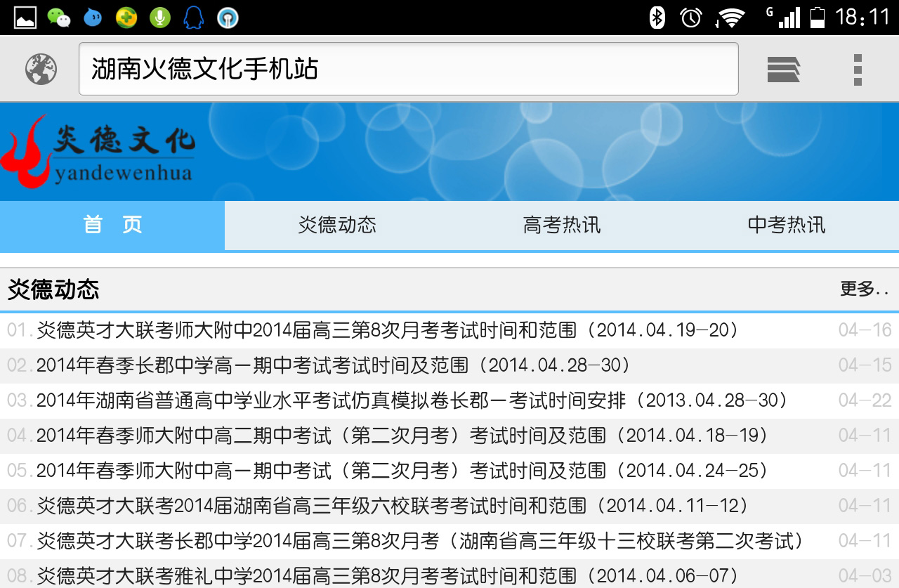
Task: Tap the Wi-Fi signal status icon
Action: [730, 18]
